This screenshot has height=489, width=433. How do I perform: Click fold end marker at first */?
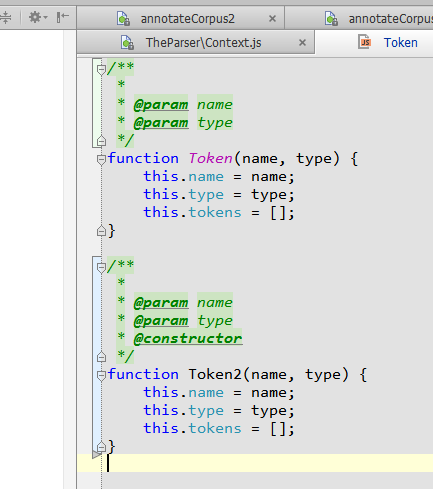(101, 141)
